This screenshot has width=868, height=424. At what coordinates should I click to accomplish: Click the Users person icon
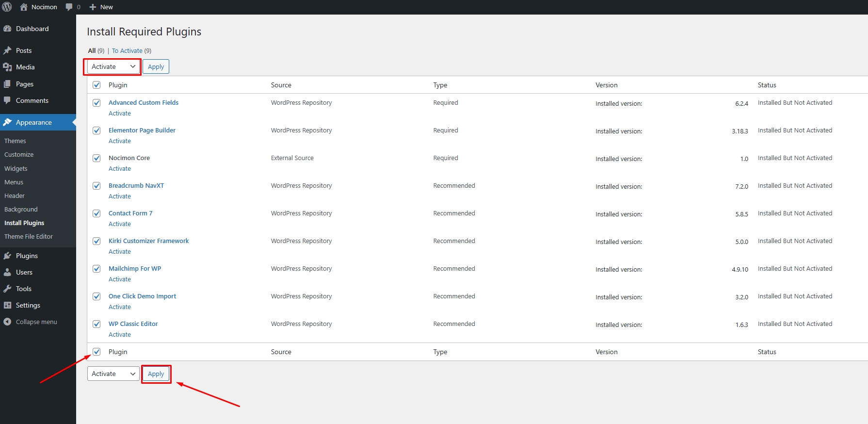pyautogui.click(x=7, y=272)
